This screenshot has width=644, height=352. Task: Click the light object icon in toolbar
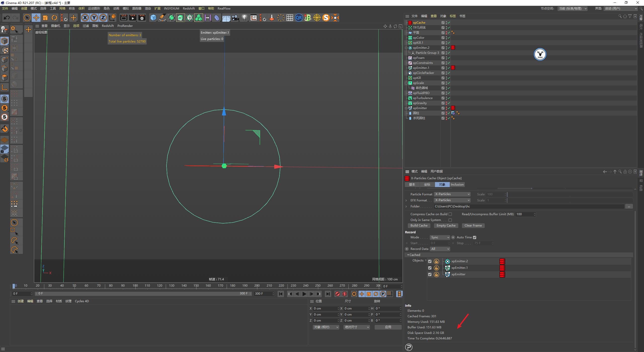244,18
